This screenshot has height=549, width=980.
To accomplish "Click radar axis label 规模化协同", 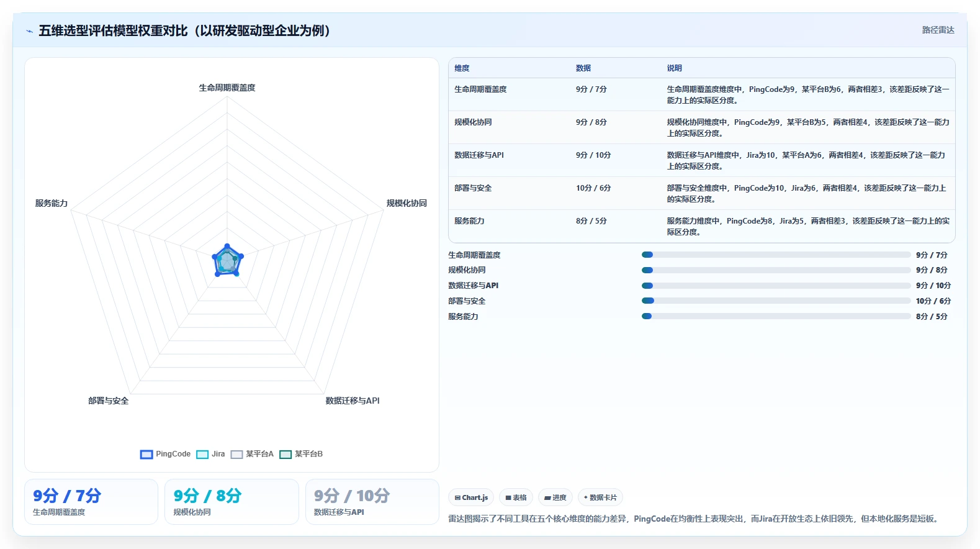I will pos(407,204).
